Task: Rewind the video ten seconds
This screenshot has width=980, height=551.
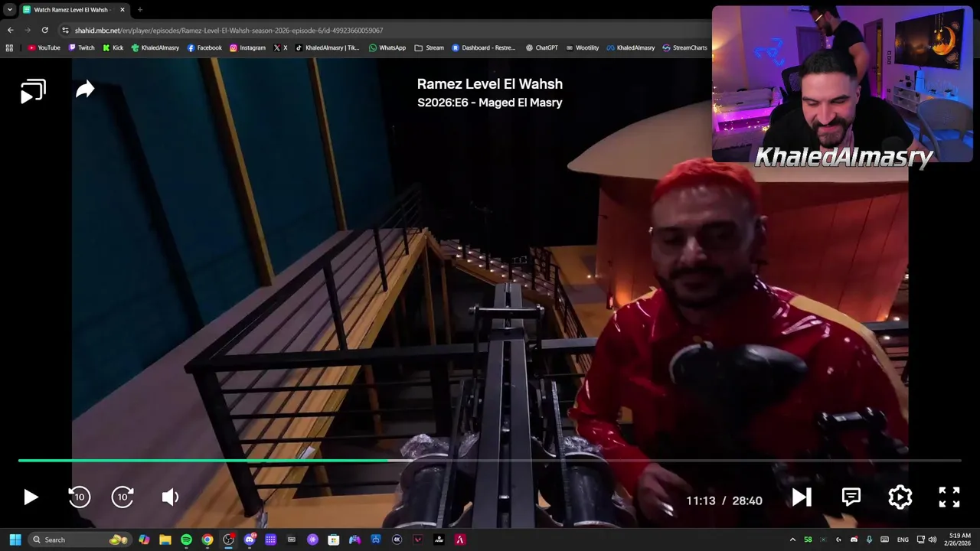Action: pos(79,497)
